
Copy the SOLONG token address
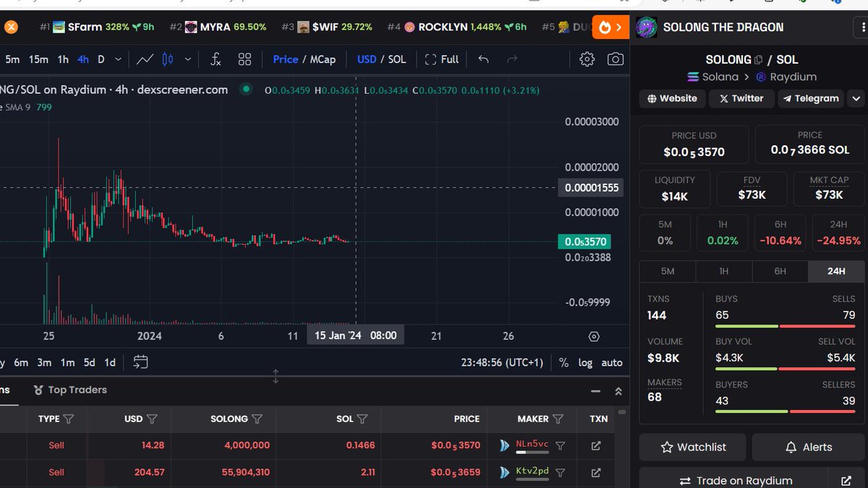pyautogui.click(x=758, y=60)
